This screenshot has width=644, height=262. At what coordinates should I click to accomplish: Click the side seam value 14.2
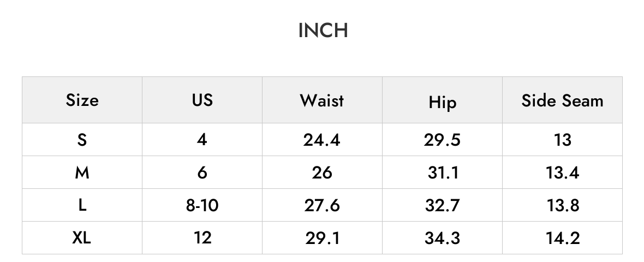pos(563,238)
